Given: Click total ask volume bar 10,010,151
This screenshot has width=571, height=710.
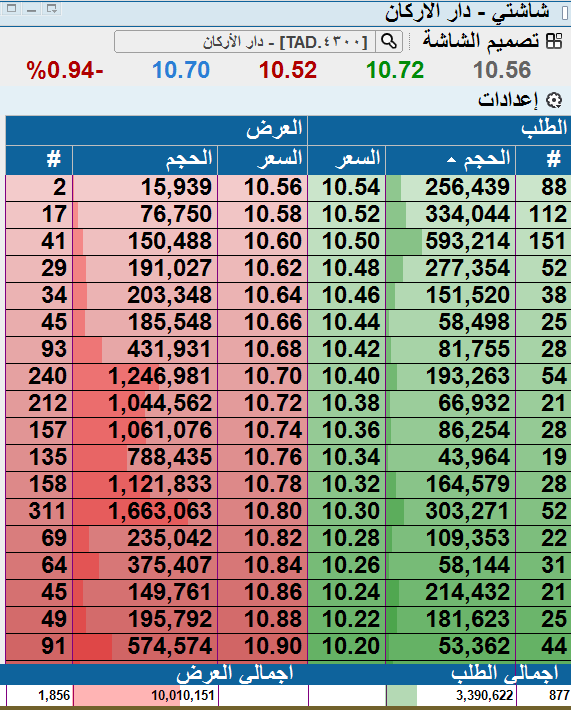Looking at the screenshot, I should 145,696.
